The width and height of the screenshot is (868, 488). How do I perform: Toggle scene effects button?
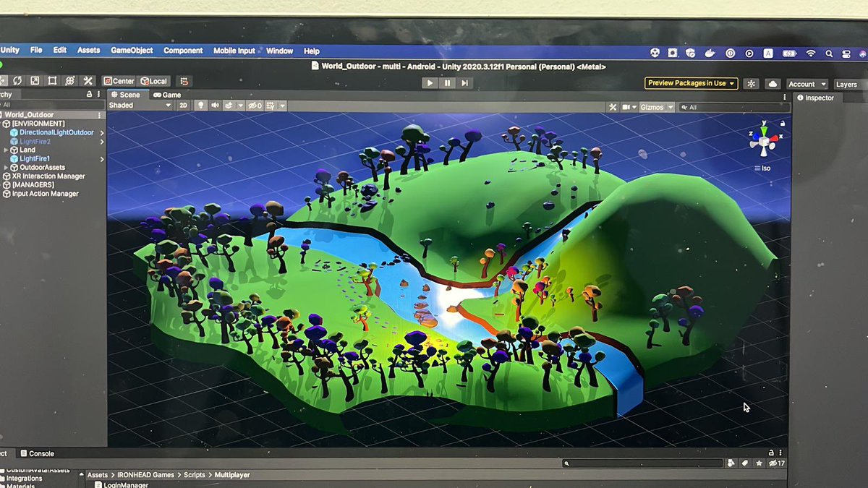228,106
